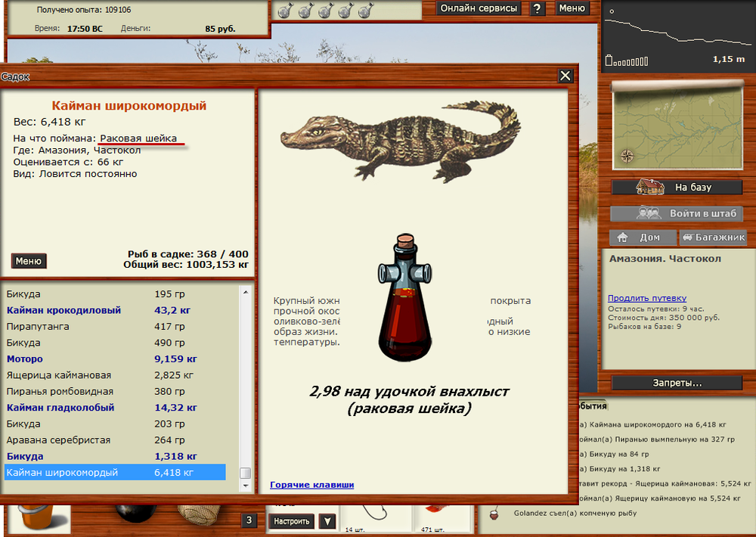Click the first potion flask icon

pyautogui.click(x=284, y=11)
